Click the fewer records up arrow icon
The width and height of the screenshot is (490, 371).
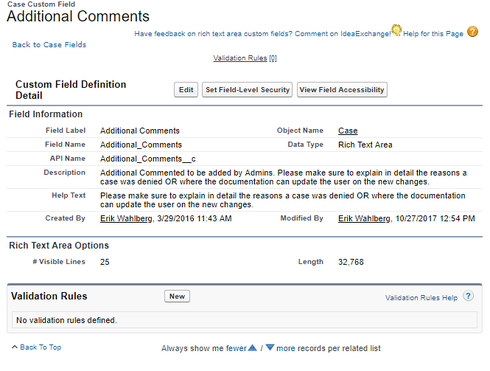point(253,348)
